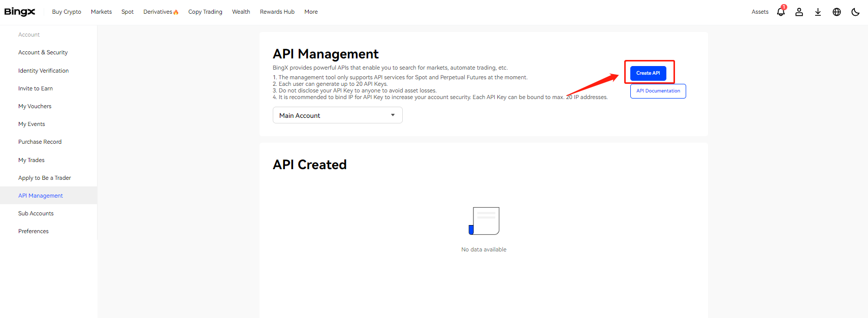The height and width of the screenshot is (318, 868).
Task: Open Wealth menu
Action: 241,12
